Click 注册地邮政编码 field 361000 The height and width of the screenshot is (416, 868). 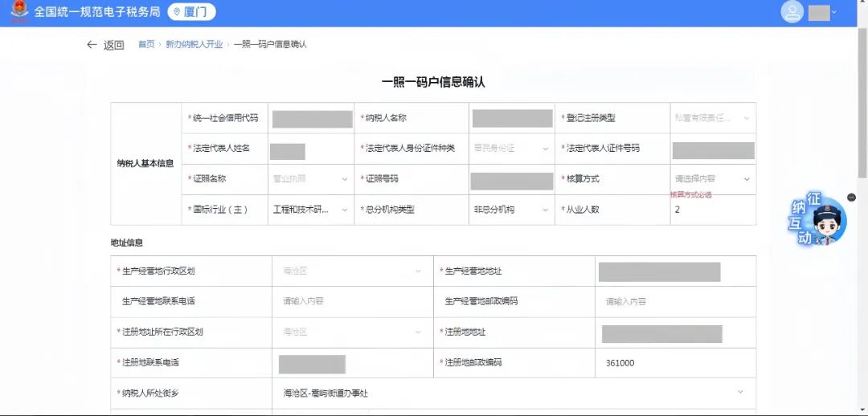[675, 363]
